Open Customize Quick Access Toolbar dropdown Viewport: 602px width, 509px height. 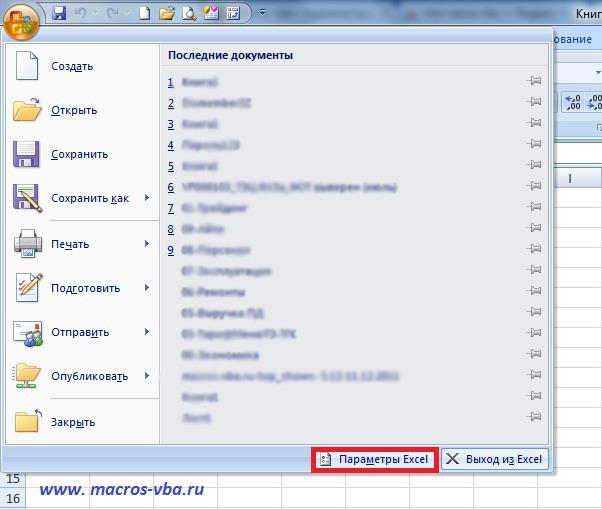point(263,13)
